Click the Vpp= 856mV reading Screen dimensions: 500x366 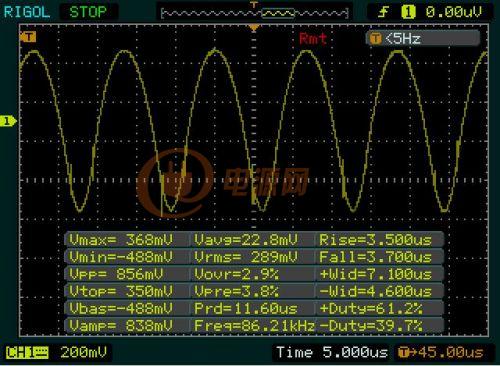[x=116, y=274]
